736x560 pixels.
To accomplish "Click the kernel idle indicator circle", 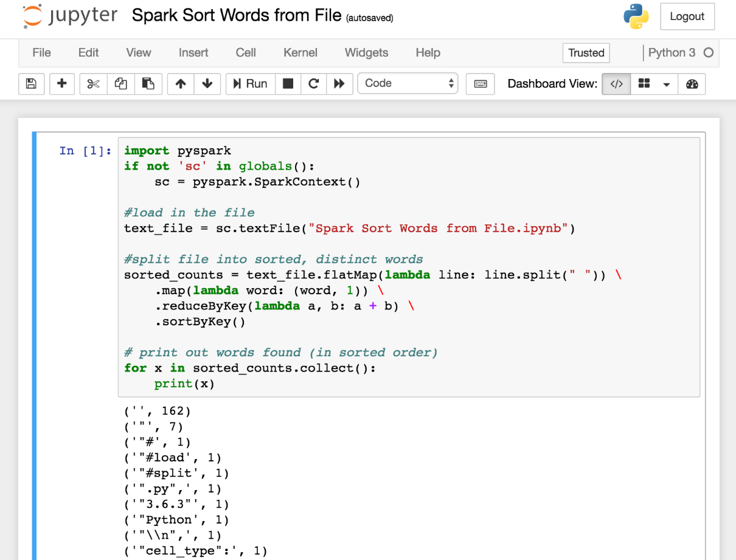I will coord(708,53).
